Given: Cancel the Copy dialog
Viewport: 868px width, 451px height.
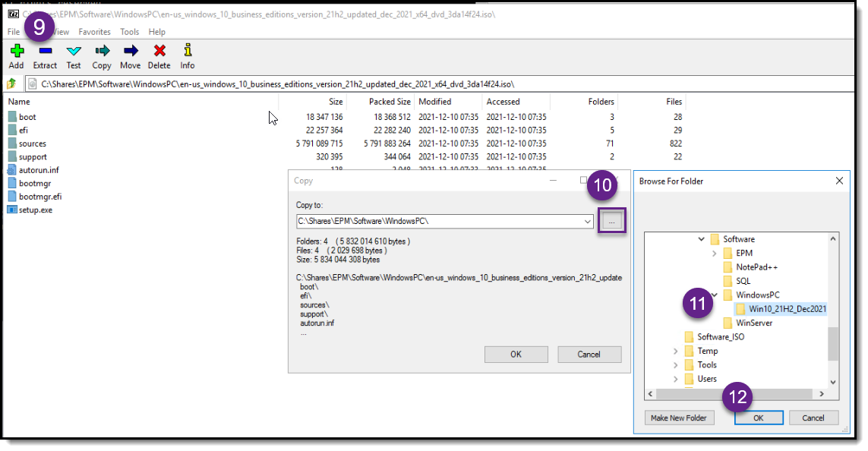Looking at the screenshot, I should coord(589,354).
